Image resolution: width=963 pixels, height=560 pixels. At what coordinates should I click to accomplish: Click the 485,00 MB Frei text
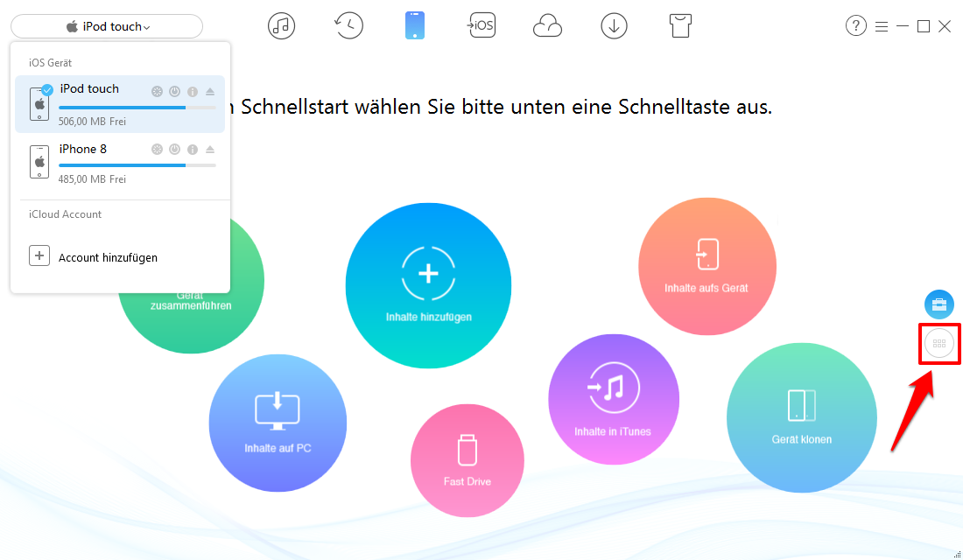(x=92, y=179)
